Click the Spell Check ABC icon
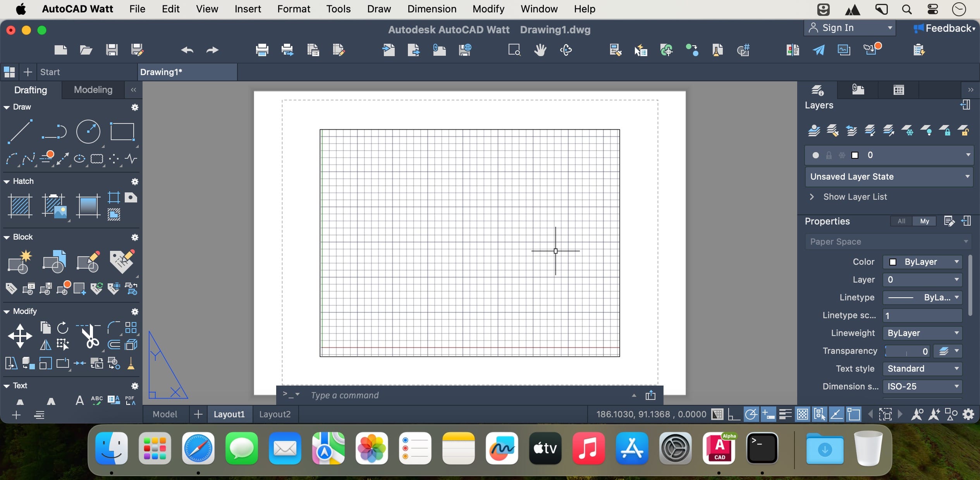 (97, 400)
